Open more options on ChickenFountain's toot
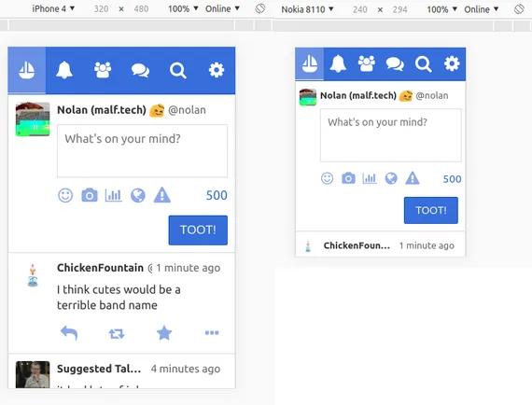 212,333
